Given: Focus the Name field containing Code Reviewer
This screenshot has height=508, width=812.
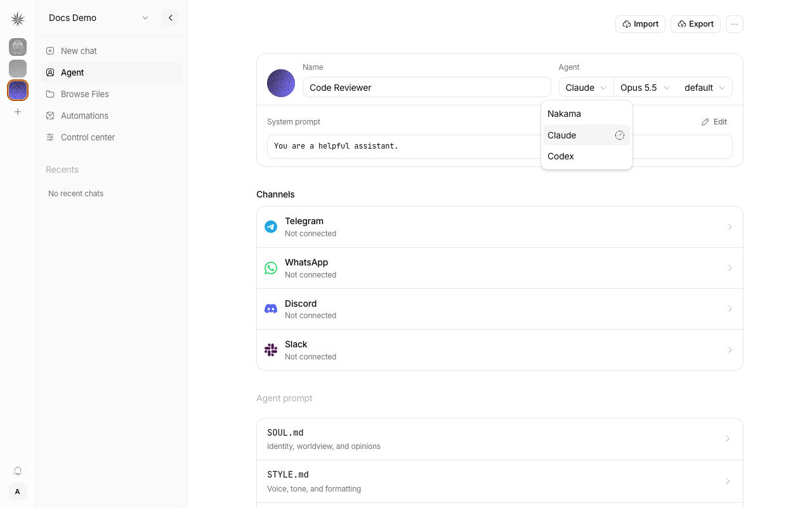Looking at the screenshot, I should 427,88.
